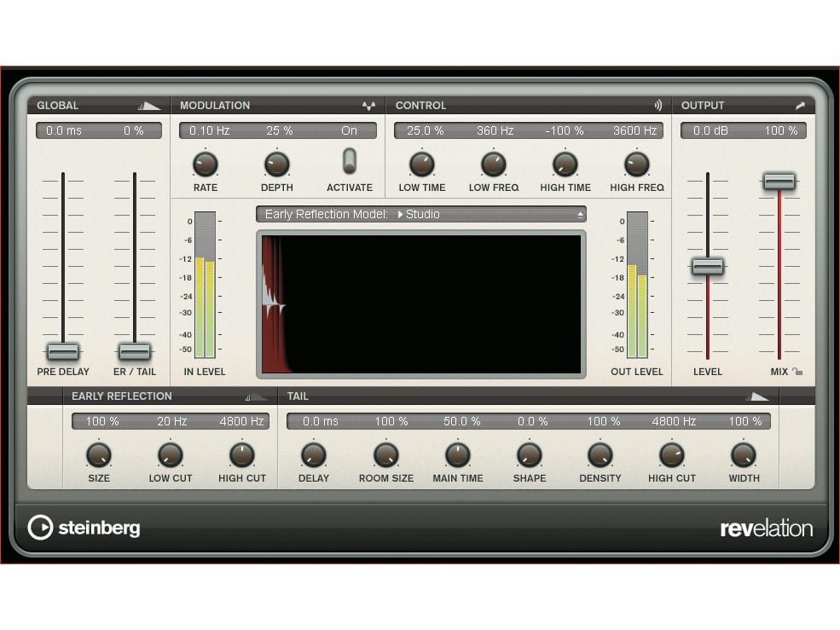The height and width of the screenshot is (630, 840).
Task: Click the Tail 100 % density value
Action: point(603,422)
